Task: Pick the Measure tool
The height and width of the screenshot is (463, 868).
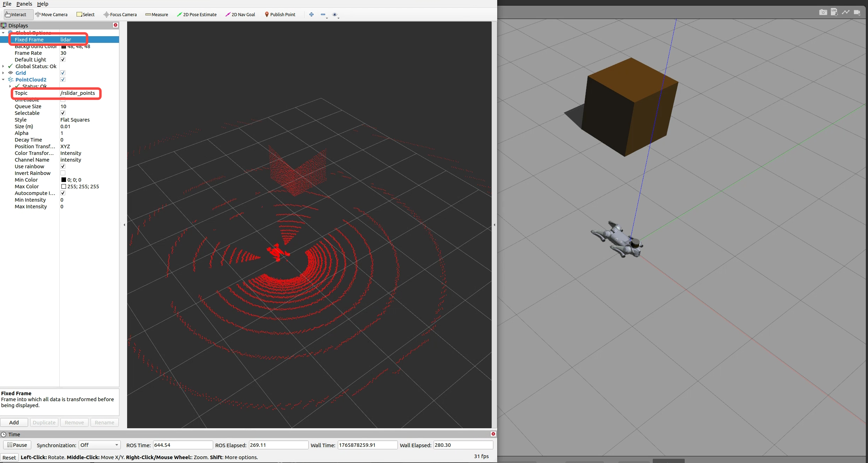Action: pyautogui.click(x=157, y=14)
